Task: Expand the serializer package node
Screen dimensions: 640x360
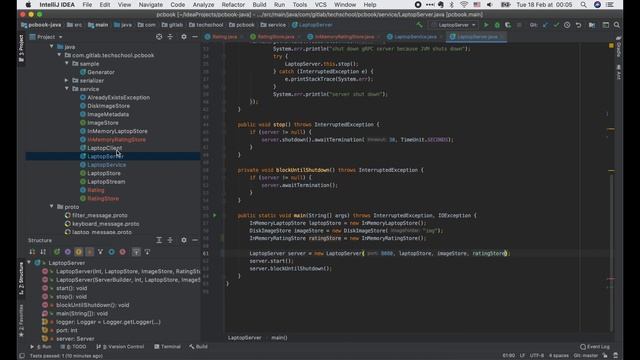Action: point(67,80)
